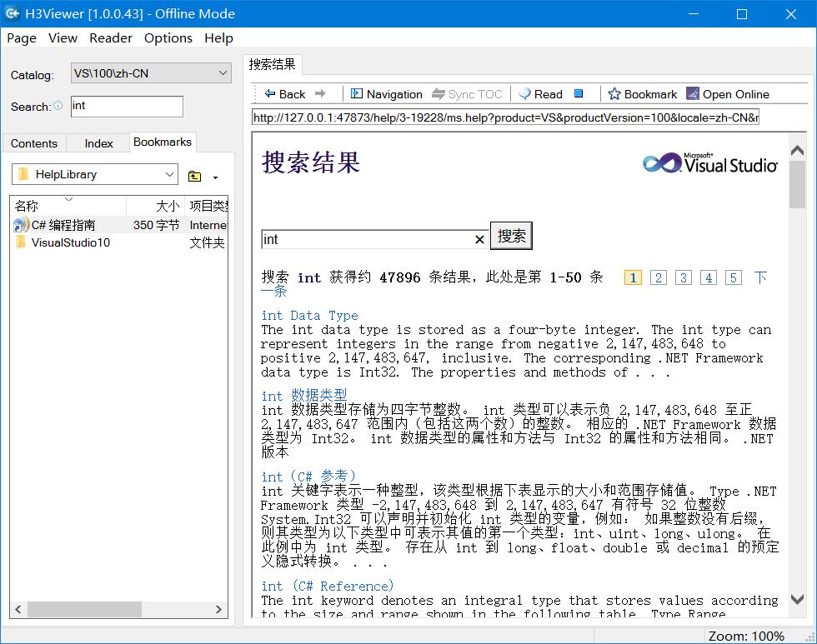Click the 项目类型 column header
The image size is (817, 644).
(207, 206)
